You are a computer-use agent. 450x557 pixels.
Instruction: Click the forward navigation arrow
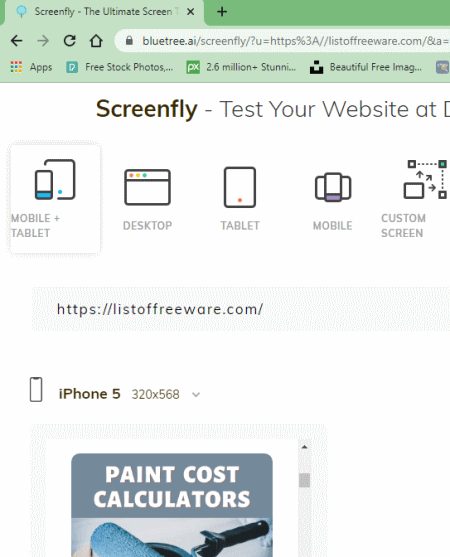pyautogui.click(x=43, y=41)
